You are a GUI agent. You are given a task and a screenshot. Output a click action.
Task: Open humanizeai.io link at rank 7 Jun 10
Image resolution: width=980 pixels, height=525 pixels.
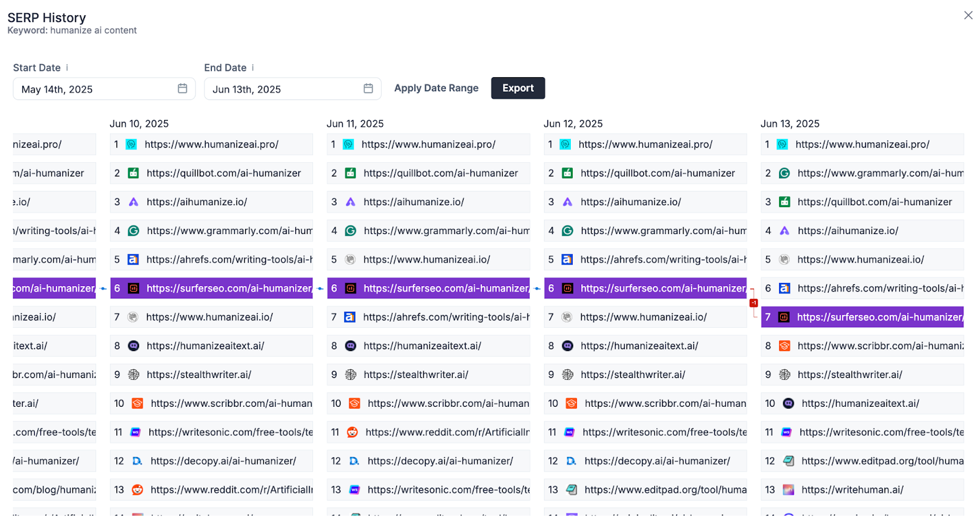point(209,317)
